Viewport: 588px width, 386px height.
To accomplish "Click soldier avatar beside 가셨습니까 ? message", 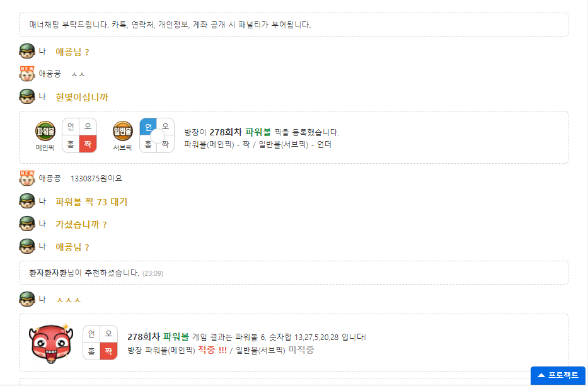I will 27,224.
